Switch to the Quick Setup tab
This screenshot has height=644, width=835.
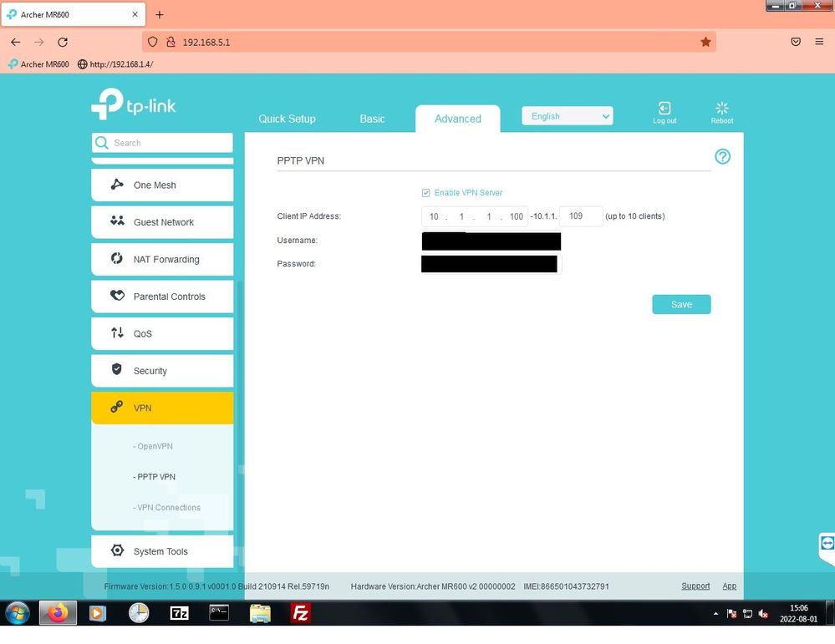[x=287, y=119]
